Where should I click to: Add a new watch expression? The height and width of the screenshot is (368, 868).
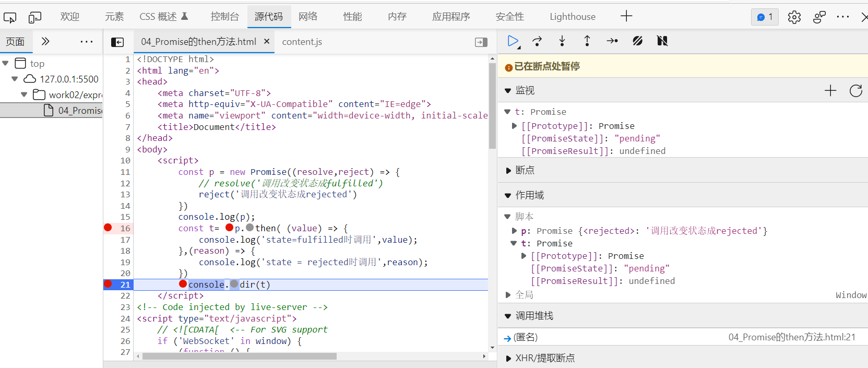pos(830,91)
